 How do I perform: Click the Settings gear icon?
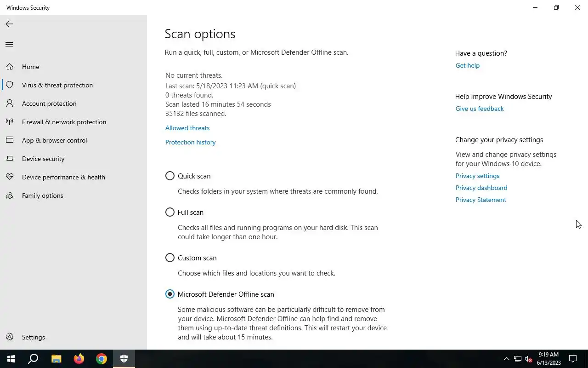[10, 337]
